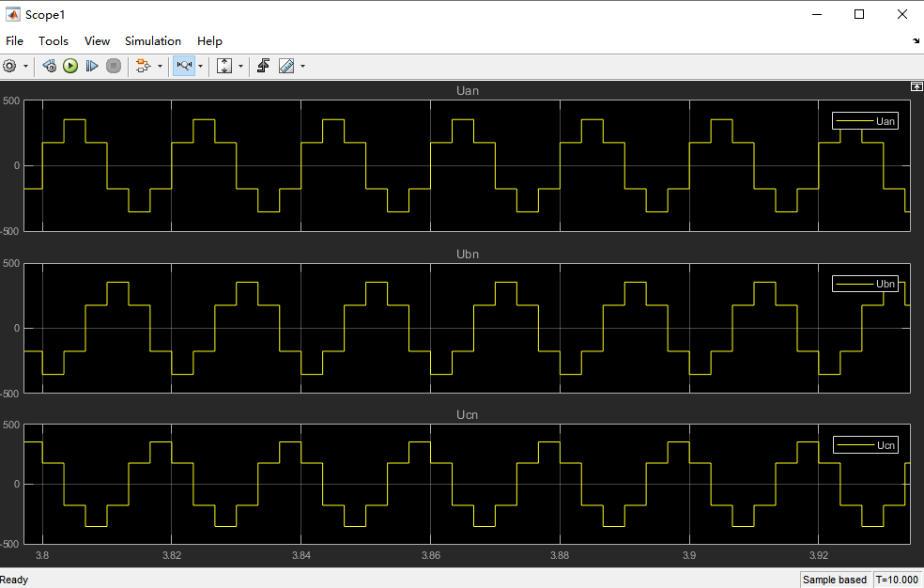Click the Step Forward icon
Viewport: 924px width, 588px height.
tap(92, 66)
